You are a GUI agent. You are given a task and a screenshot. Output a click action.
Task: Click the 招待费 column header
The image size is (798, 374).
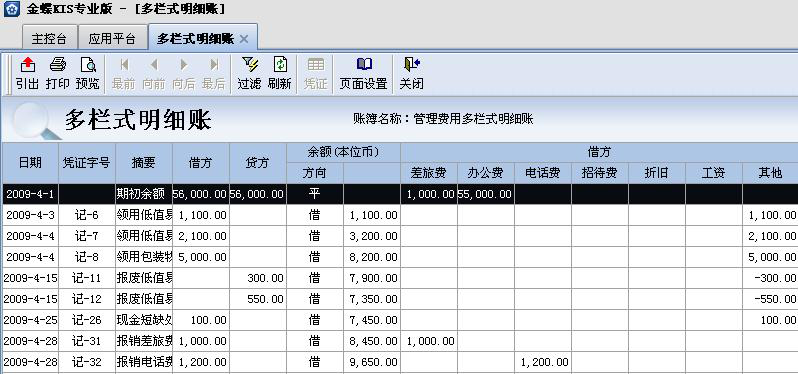tap(600, 173)
